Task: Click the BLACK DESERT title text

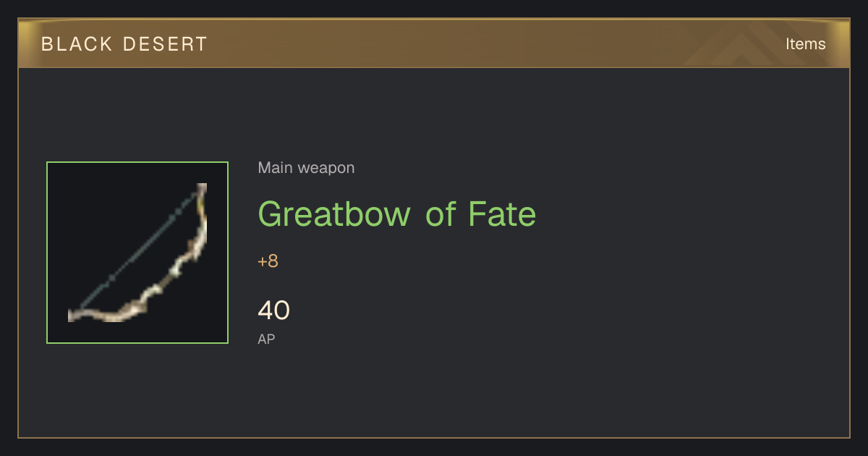Action: (124, 44)
